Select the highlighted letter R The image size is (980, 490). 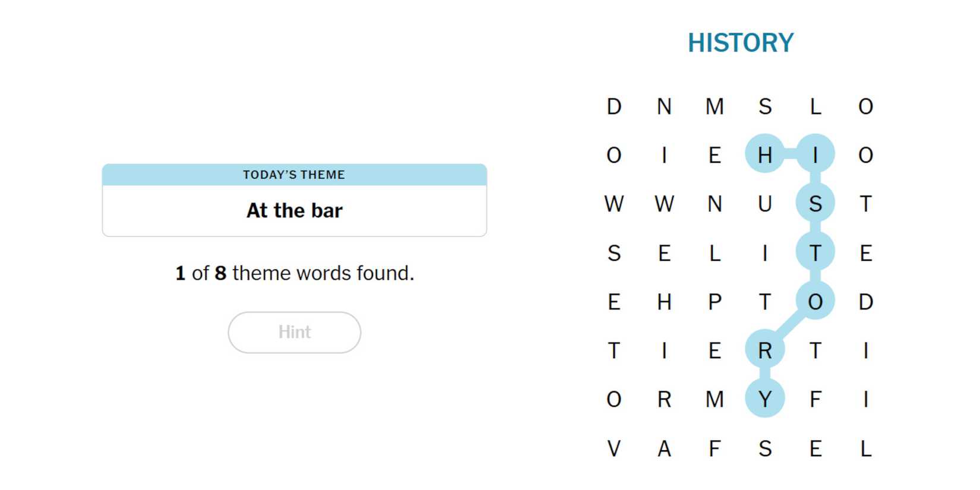[x=764, y=350]
